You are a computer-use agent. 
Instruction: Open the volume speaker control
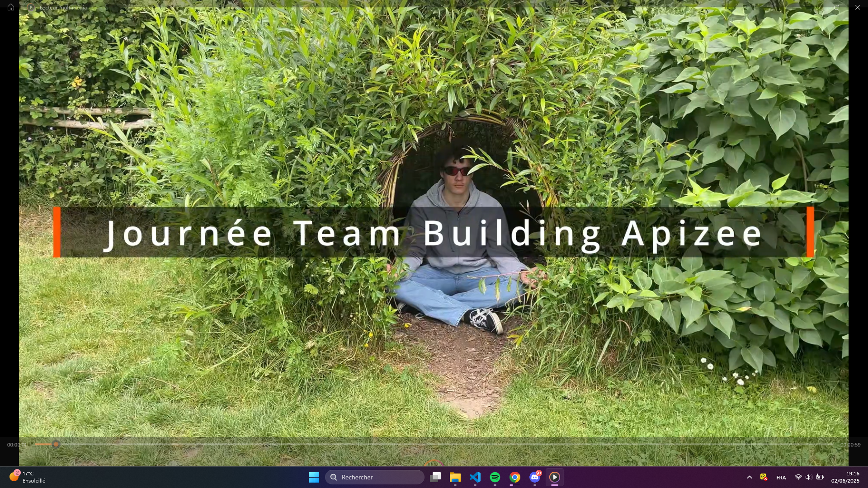(x=808, y=477)
